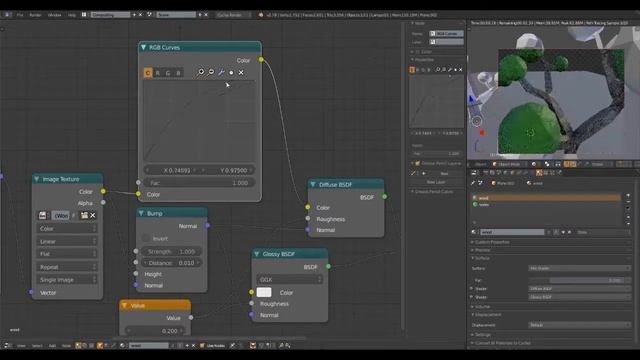The width and height of the screenshot is (640, 360).
Task: Collapse the Image Texture node
Action: point(37,179)
